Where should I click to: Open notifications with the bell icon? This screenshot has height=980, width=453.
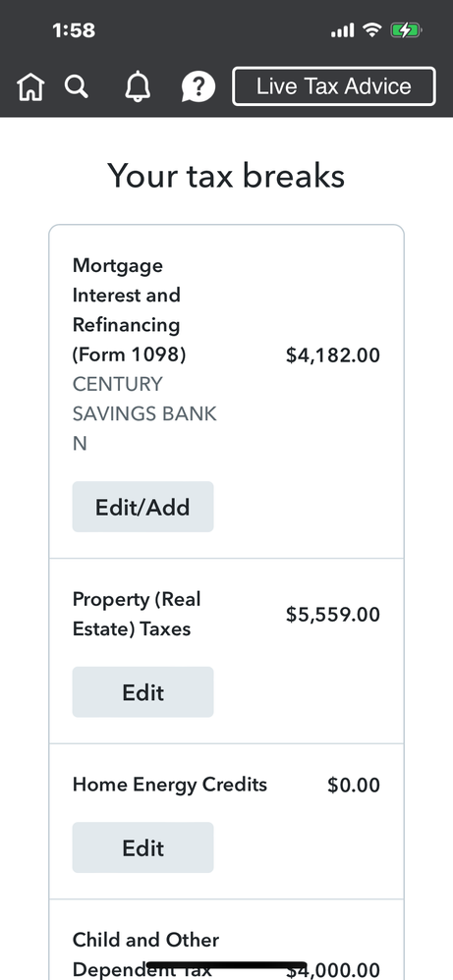click(138, 86)
